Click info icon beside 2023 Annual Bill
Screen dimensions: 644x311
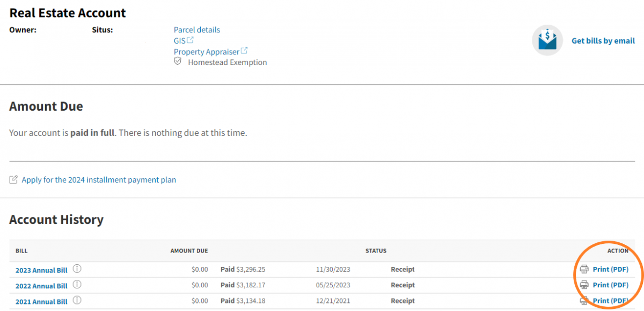click(x=77, y=270)
